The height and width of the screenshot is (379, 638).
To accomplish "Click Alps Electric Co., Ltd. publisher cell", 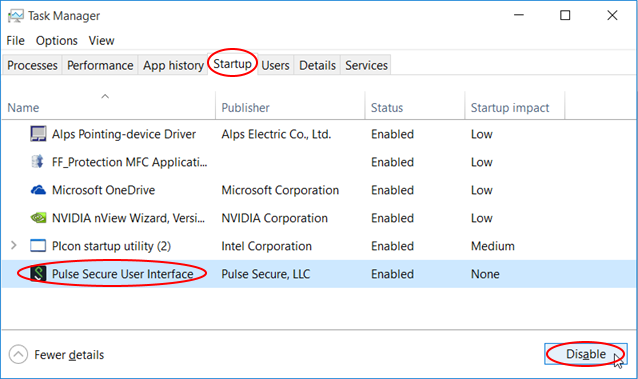I will [276, 134].
